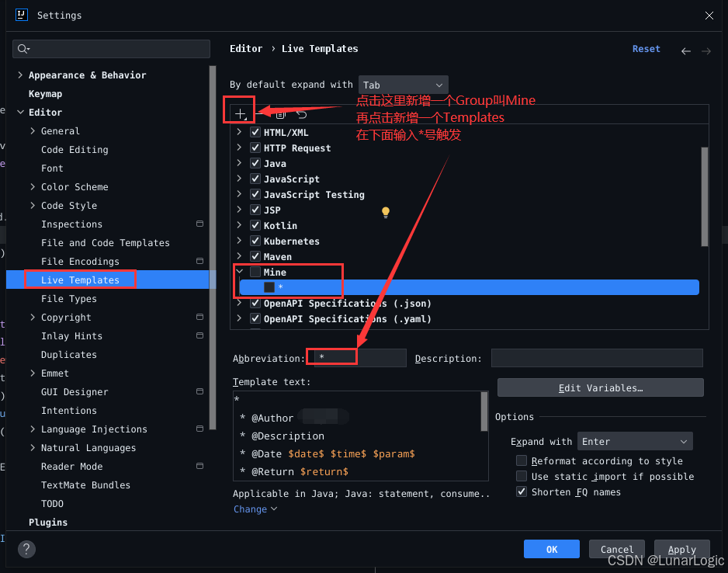Toggle the HTTP Request group checkbox
This screenshot has height=573, width=728.
coord(255,148)
